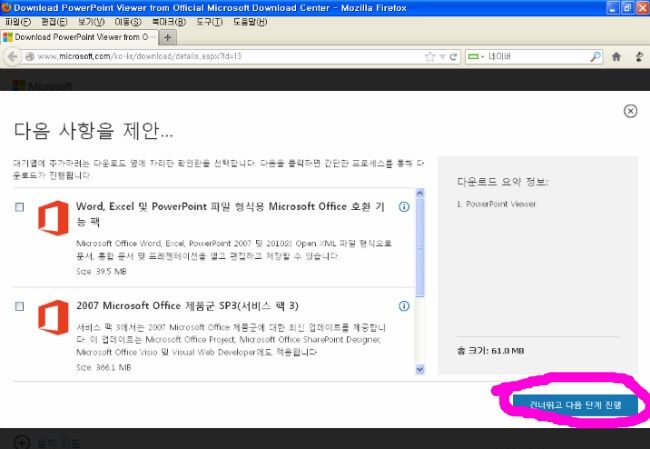The width and height of the screenshot is (650, 449).
Task: Click the 다운로드 요약 정보 heading
Action: (x=502, y=182)
